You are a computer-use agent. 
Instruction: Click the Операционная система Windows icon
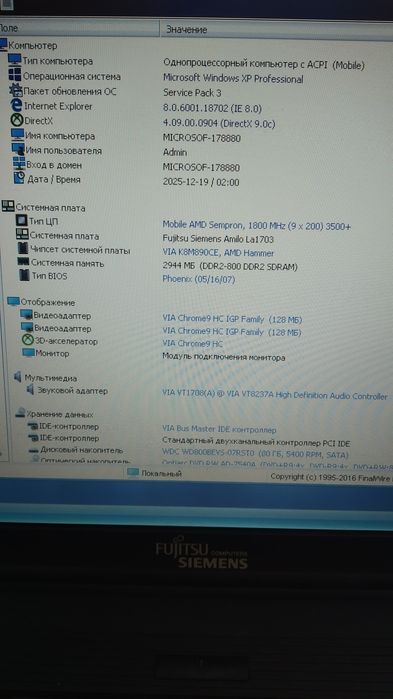(x=15, y=75)
